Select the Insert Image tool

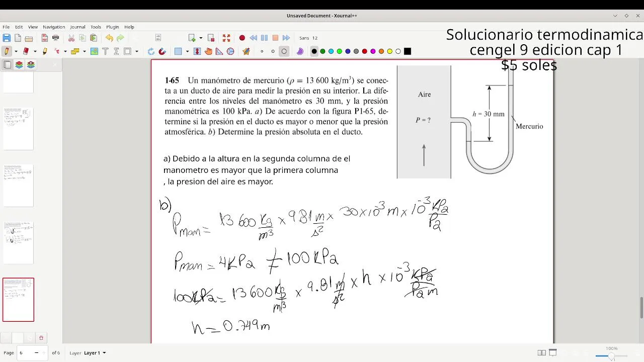pyautogui.click(x=94, y=51)
